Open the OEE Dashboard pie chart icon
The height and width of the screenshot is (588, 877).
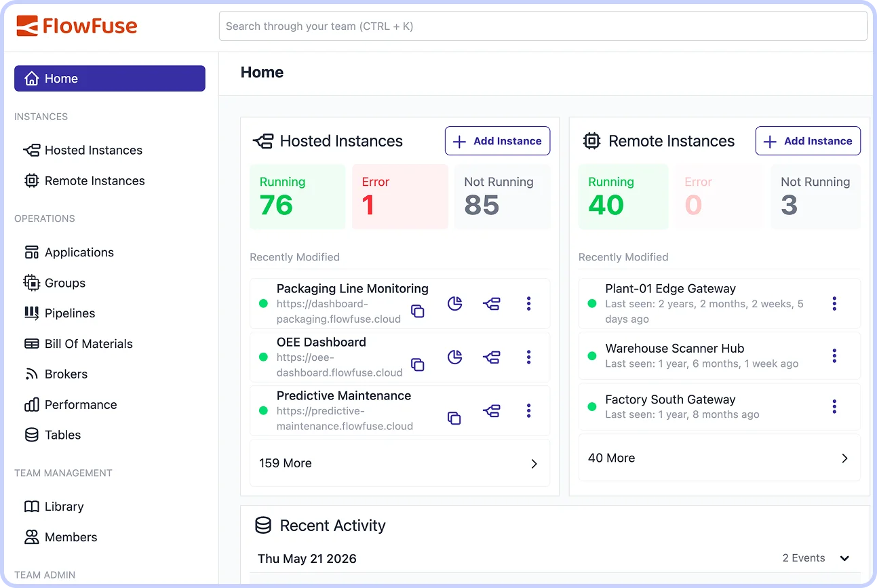coord(455,357)
